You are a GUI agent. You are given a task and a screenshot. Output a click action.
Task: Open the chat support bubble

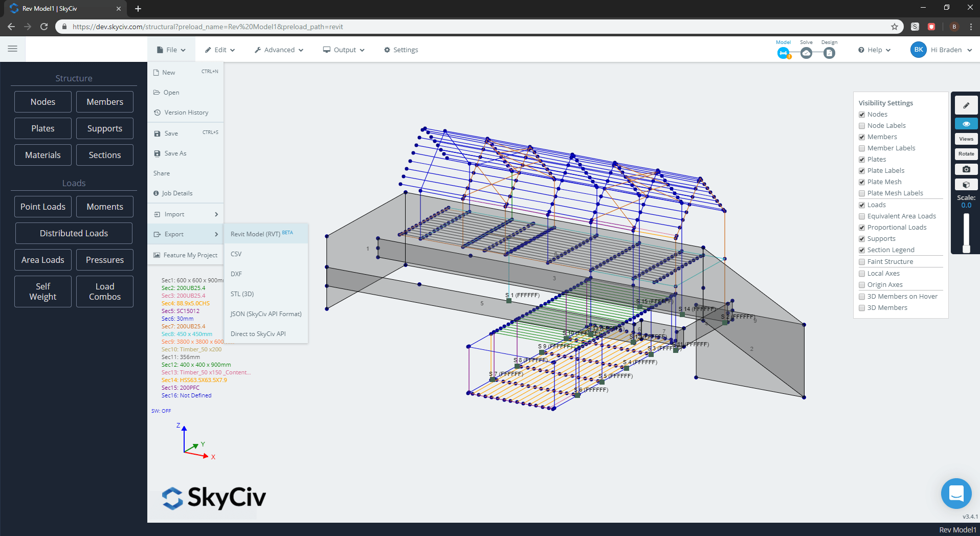(956, 493)
